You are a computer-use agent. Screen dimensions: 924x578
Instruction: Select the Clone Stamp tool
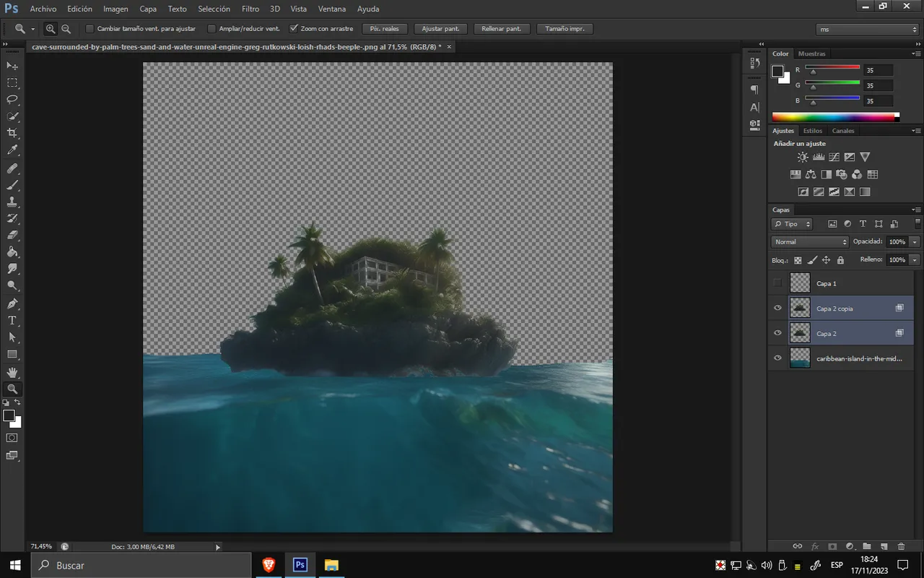click(12, 202)
